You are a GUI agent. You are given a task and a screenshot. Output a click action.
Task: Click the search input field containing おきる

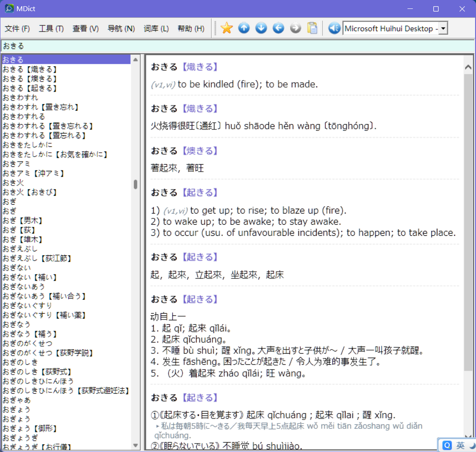pyautogui.click(x=238, y=46)
